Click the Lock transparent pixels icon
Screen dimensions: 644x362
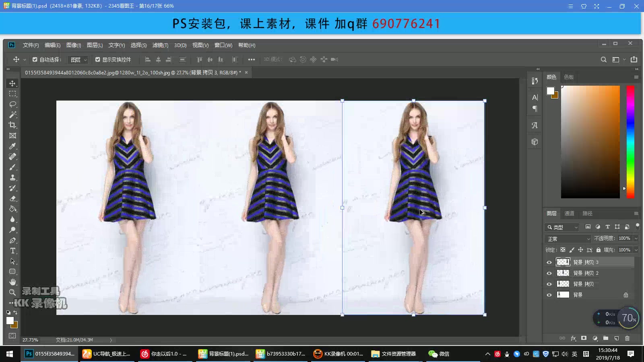563,249
